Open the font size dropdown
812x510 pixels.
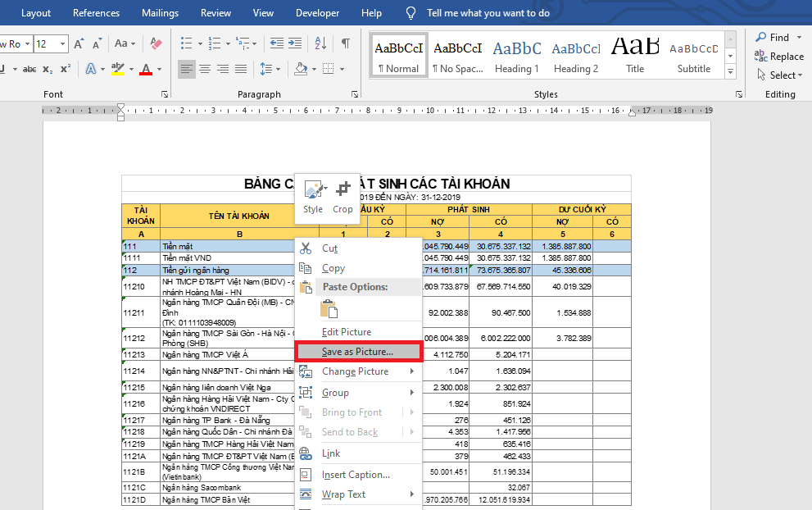tap(64, 43)
